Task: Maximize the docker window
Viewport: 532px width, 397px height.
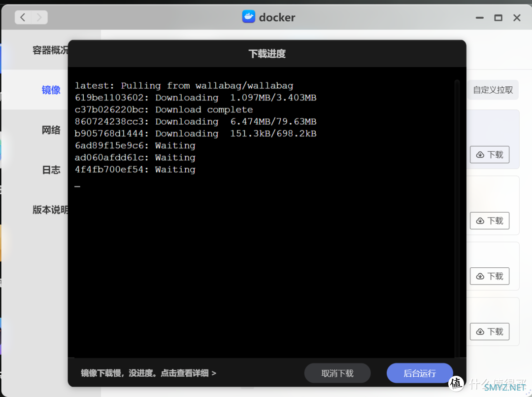Action: click(x=498, y=18)
